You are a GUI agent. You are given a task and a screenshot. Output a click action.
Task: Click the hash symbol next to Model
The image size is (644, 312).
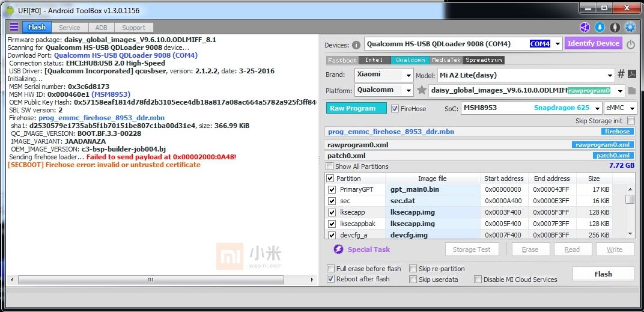(621, 75)
